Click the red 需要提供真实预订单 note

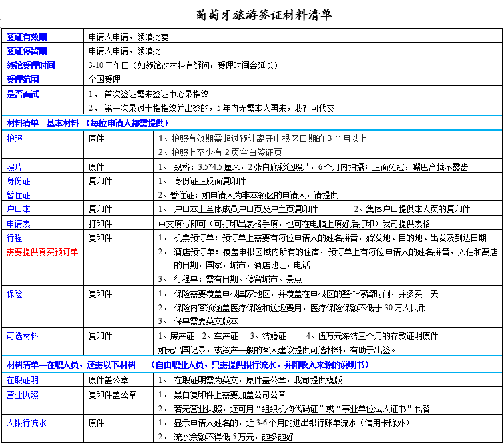pos(41,252)
